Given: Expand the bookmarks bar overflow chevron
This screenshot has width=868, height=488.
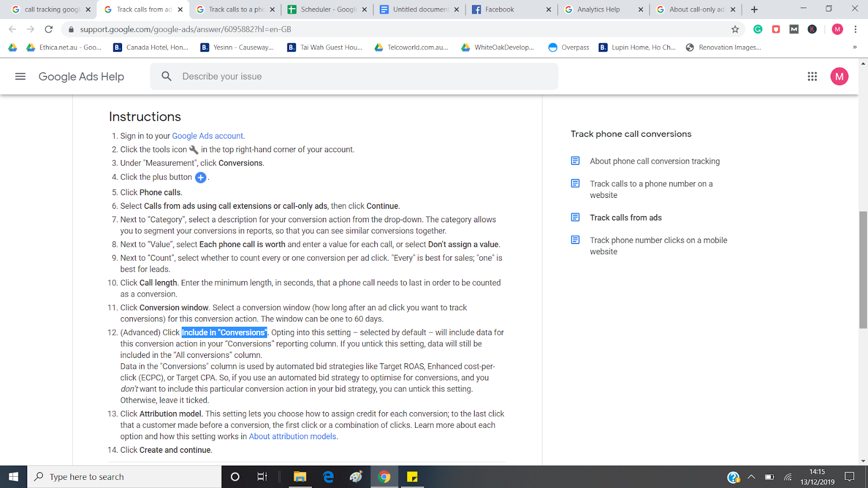Looking at the screenshot, I should click(x=854, y=47).
